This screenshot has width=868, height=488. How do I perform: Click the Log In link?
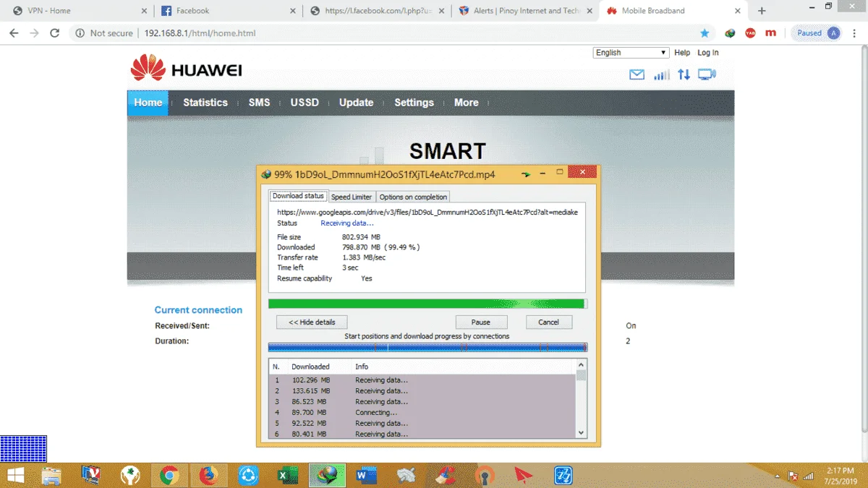[x=708, y=53]
